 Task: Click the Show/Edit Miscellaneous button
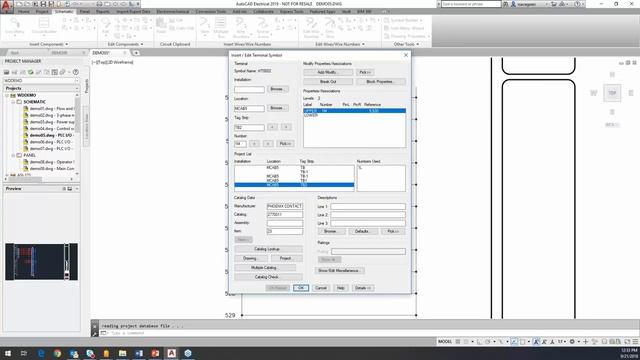point(340,271)
